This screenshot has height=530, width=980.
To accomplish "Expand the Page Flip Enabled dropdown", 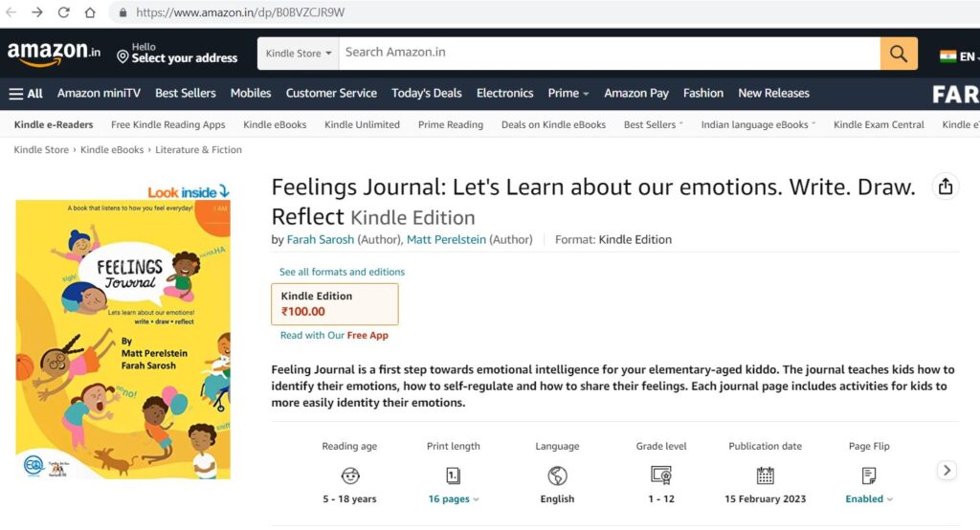I will pyautogui.click(x=868, y=498).
